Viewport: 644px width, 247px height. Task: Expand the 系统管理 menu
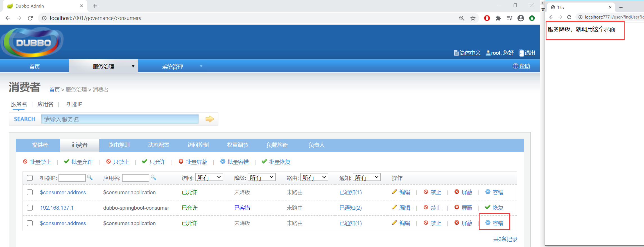pos(172,67)
